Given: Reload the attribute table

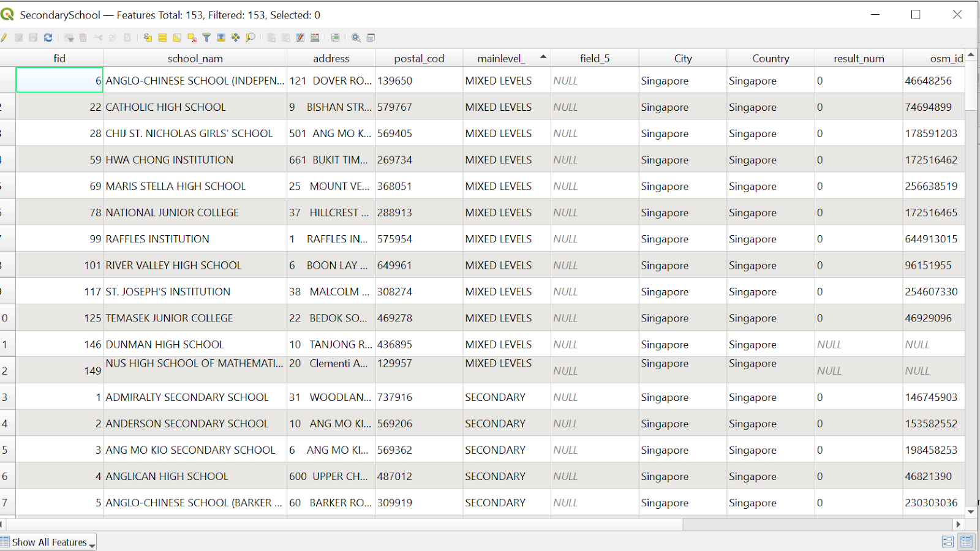Looking at the screenshot, I should 48,38.
